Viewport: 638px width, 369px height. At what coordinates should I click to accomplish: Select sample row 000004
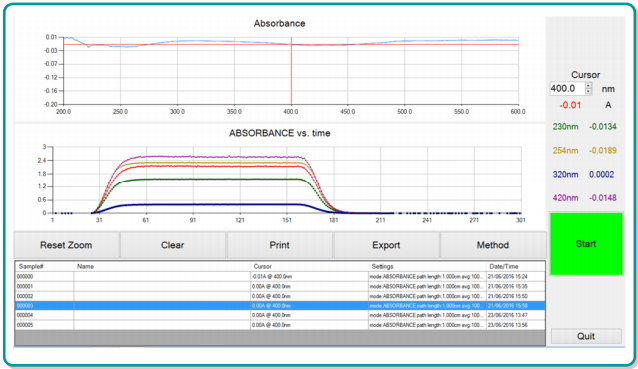(x=280, y=315)
